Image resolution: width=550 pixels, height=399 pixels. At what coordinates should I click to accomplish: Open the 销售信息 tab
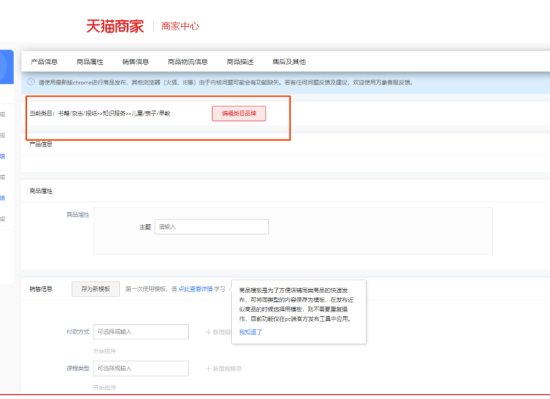click(x=135, y=62)
